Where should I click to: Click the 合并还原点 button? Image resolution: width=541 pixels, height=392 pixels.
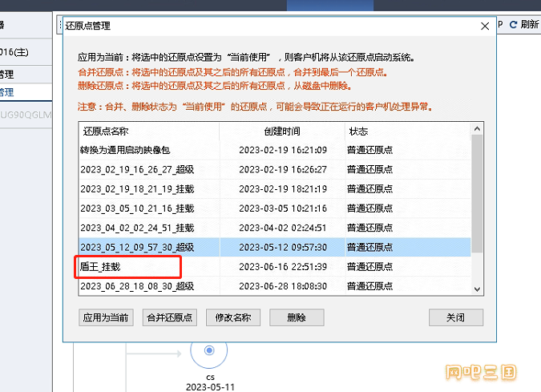[x=169, y=317]
